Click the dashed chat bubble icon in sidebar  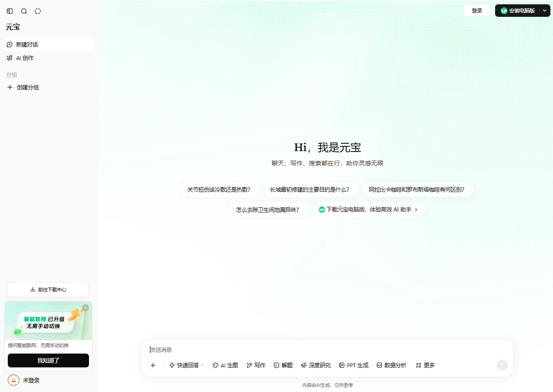38,11
